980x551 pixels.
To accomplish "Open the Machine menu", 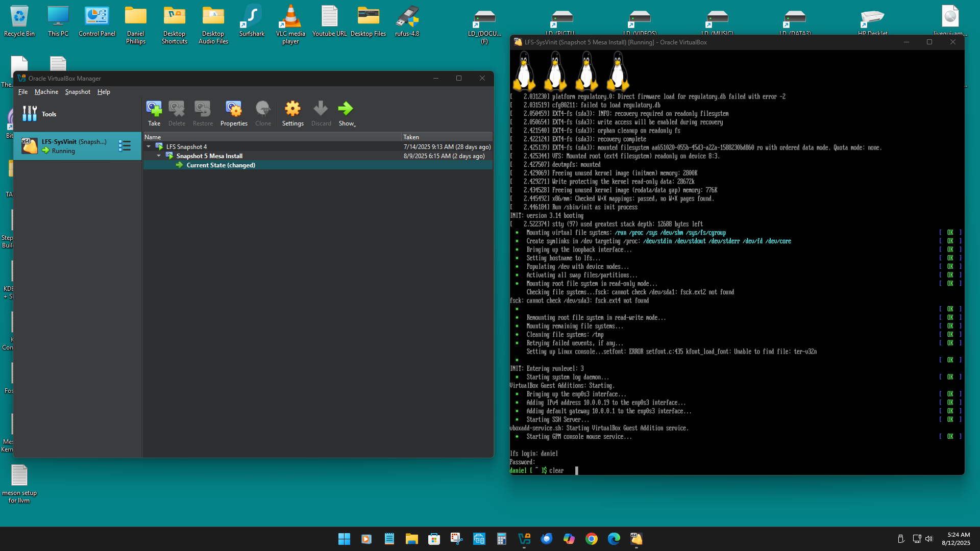I will click(46, 92).
